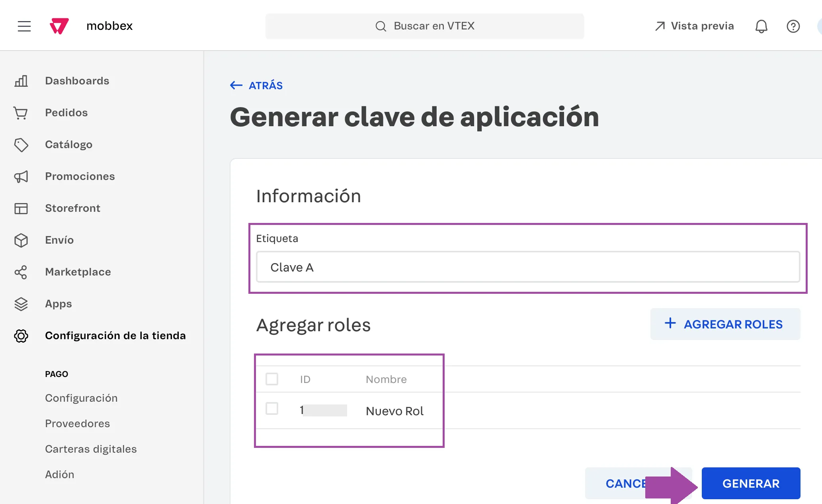The image size is (822, 504).
Task: Open Promociones in the sidebar
Action: click(80, 176)
